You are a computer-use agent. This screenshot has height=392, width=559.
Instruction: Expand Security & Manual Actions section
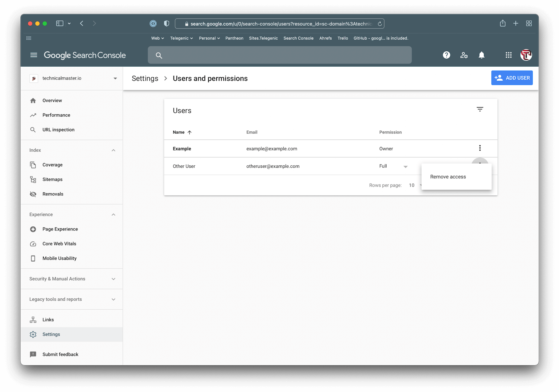coord(113,279)
